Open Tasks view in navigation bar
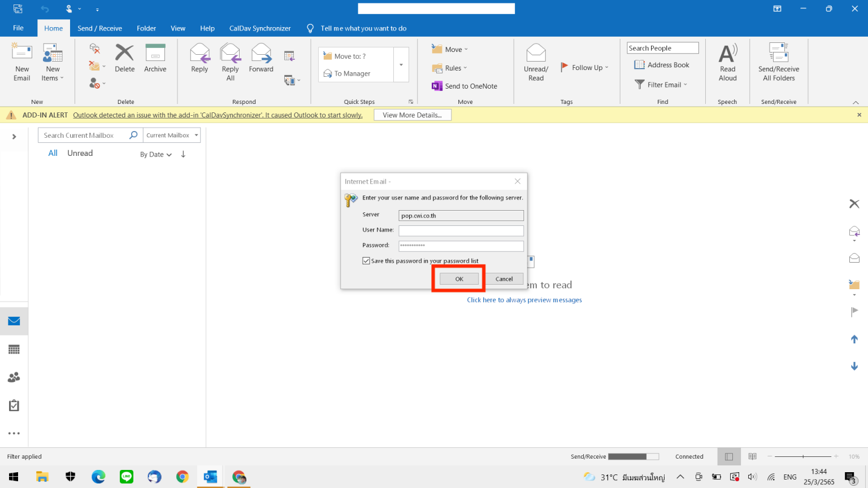The height and width of the screenshot is (488, 868). [x=14, y=406]
